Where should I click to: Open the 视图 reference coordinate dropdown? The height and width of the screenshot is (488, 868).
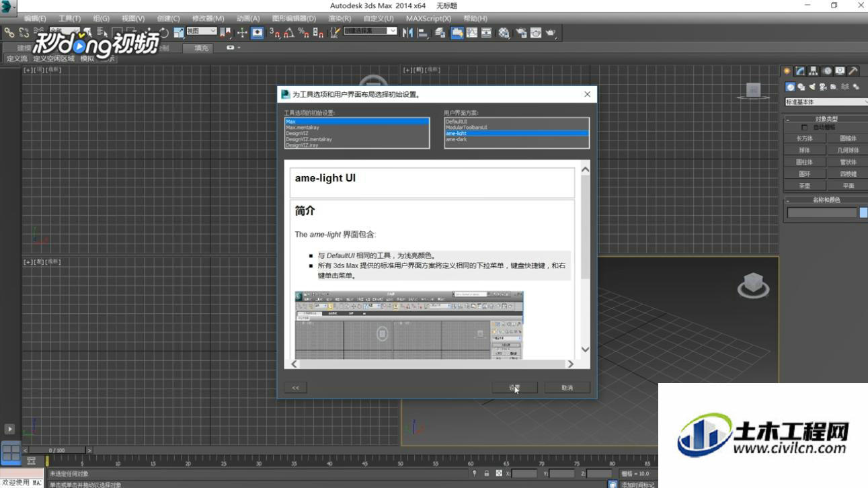coord(202,31)
